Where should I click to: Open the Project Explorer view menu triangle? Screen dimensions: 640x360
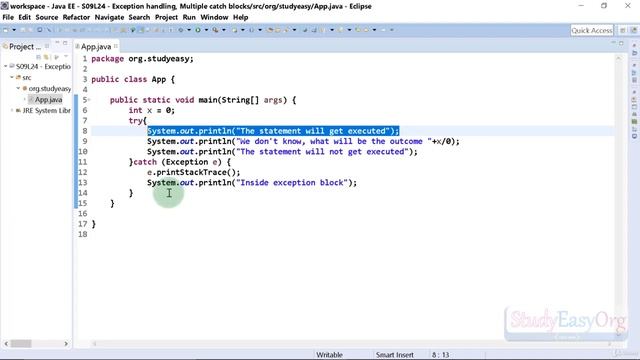pyautogui.click(x=66, y=57)
